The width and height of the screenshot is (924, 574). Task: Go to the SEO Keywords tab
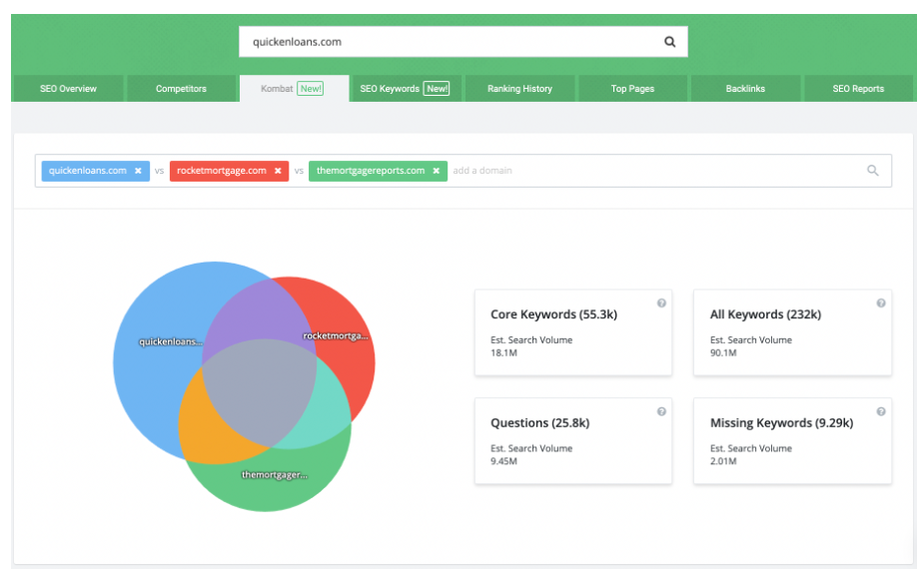[406, 88]
